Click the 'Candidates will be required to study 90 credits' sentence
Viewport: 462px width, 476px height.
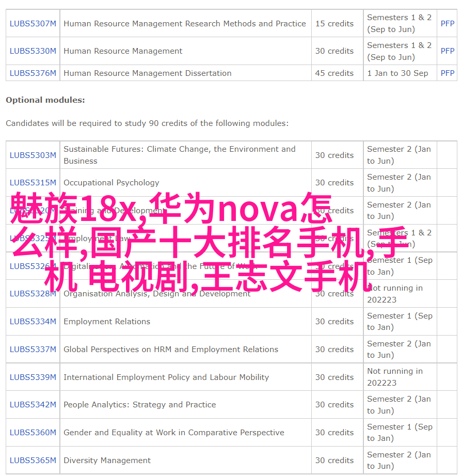(147, 123)
